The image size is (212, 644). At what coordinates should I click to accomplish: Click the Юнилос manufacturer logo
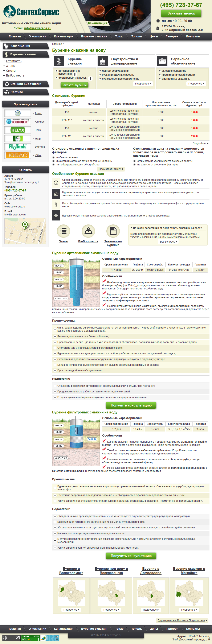17,122
